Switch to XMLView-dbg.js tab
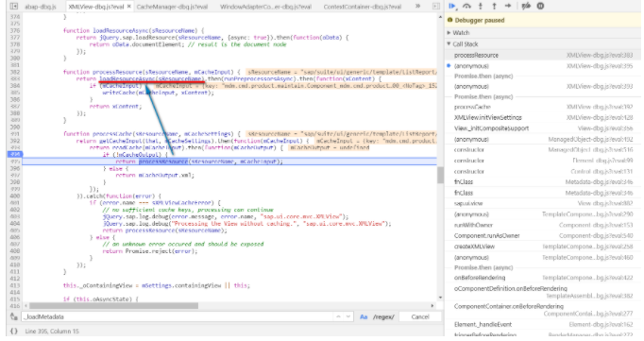The width and height of the screenshot is (644, 341). point(95,7)
